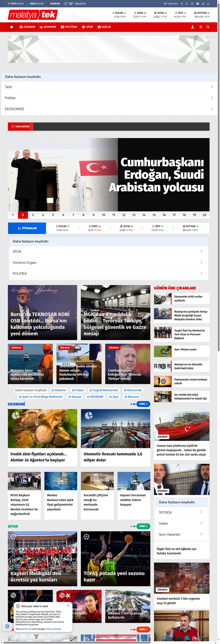This screenshot has height=644, width=220.
Task: Open the hamburger menu icon
Action: 201,27
